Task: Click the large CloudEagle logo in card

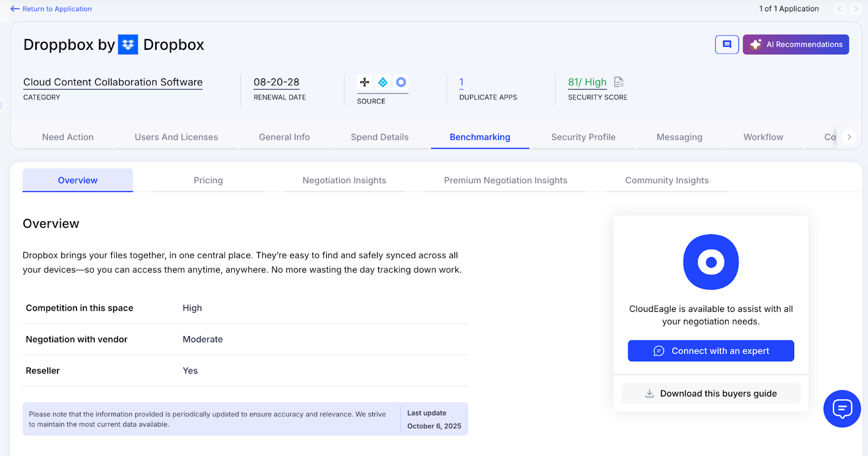Action: pos(711,262)
